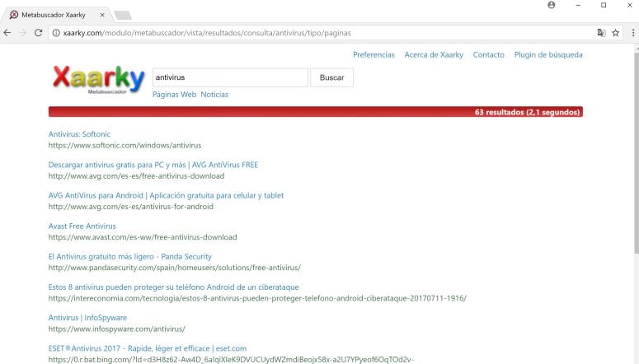Click the pandasecurity.com URL text
Viewport: 639px width, 364px height.
(175, 268)
